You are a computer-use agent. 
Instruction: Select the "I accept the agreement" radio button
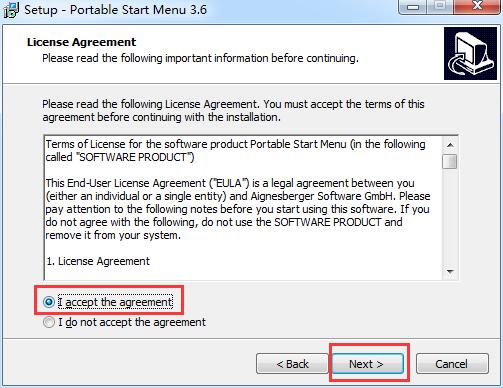pos(49,302)
